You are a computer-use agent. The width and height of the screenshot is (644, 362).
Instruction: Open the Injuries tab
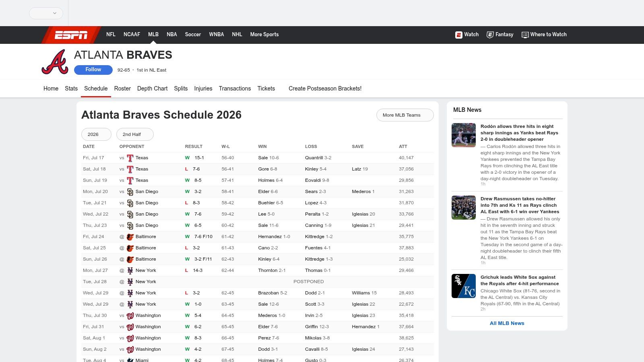tap(203, 88)
